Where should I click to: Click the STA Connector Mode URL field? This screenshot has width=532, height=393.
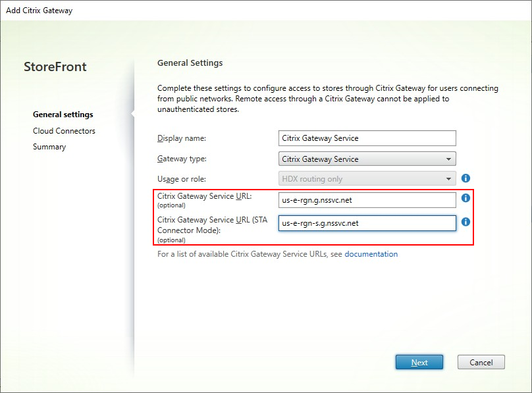(367, 223)
